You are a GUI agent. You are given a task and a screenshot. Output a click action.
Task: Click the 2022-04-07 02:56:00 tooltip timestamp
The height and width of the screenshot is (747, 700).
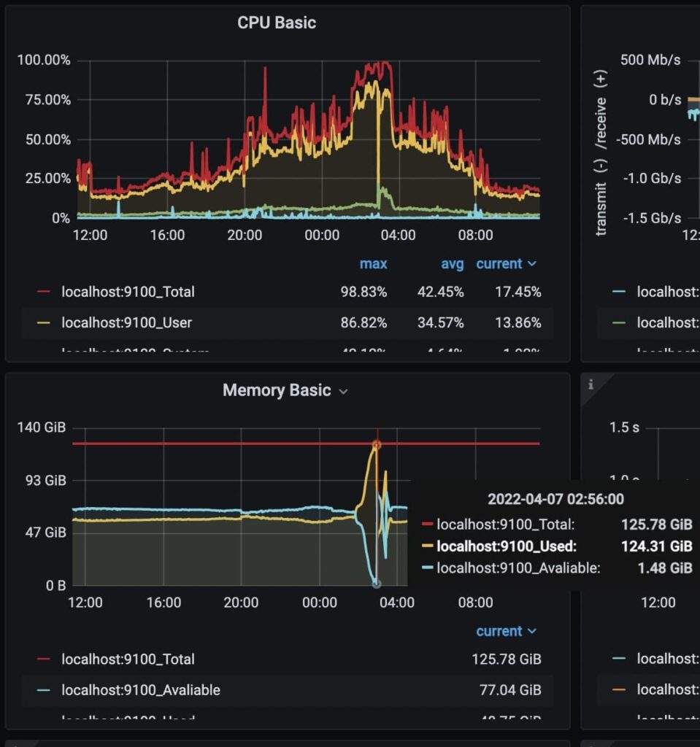555,499
